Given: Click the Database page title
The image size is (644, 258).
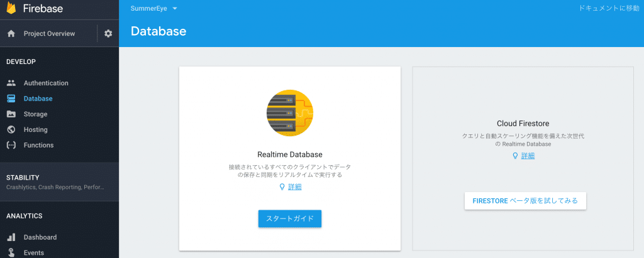Looking at the screenshot, I should pos(158,31).
